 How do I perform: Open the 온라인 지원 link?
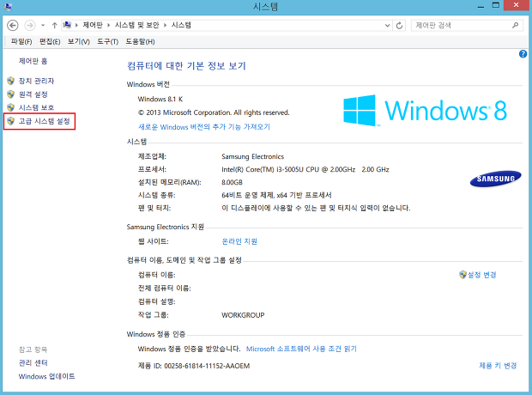(x=239, y=241)
